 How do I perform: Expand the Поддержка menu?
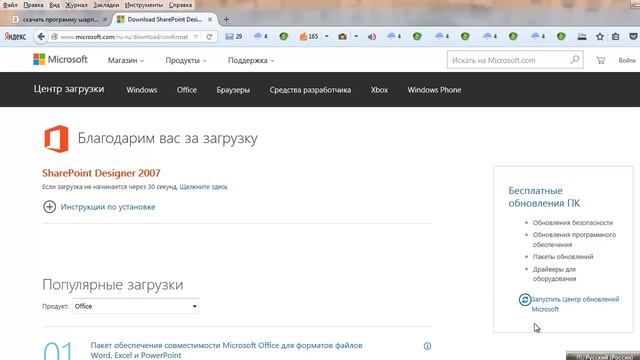(251, 60)
